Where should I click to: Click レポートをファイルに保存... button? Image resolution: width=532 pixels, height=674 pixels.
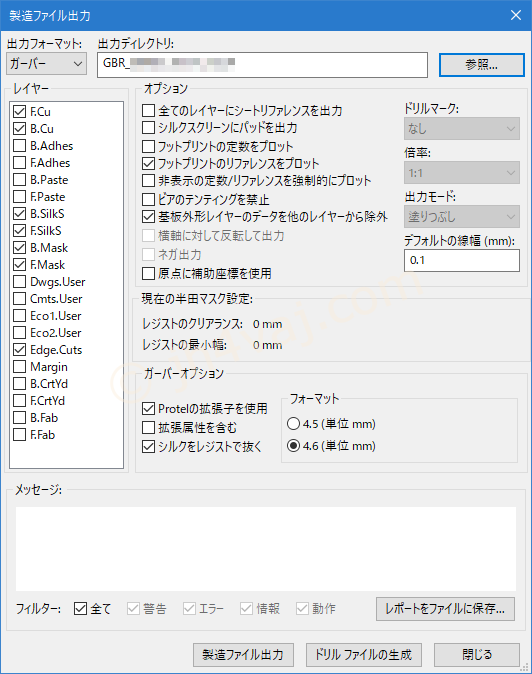(445, 609)
